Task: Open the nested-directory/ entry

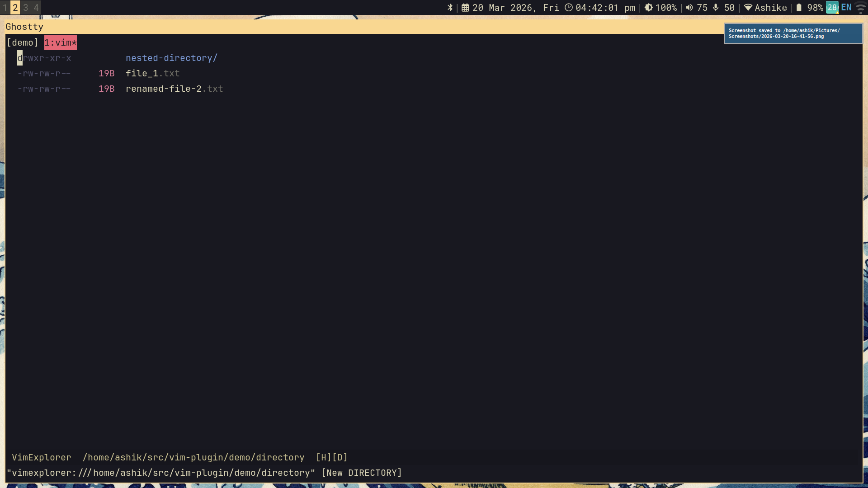Action: pos(171,58)
